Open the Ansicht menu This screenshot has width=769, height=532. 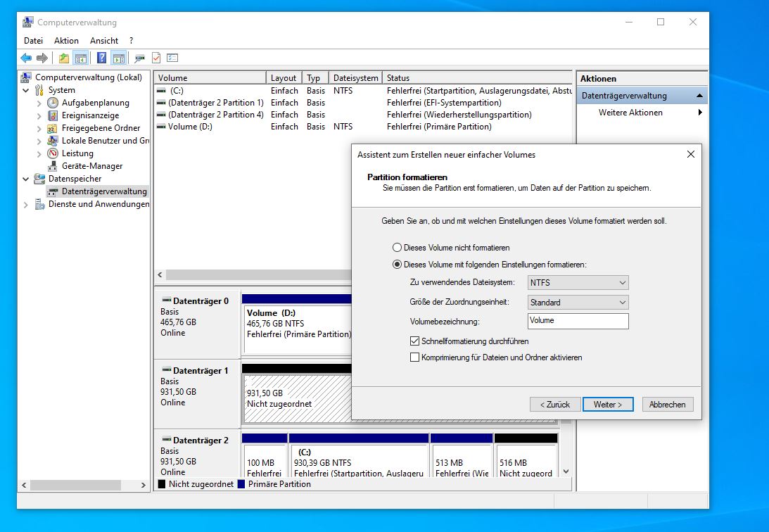[x=104, y=41]
